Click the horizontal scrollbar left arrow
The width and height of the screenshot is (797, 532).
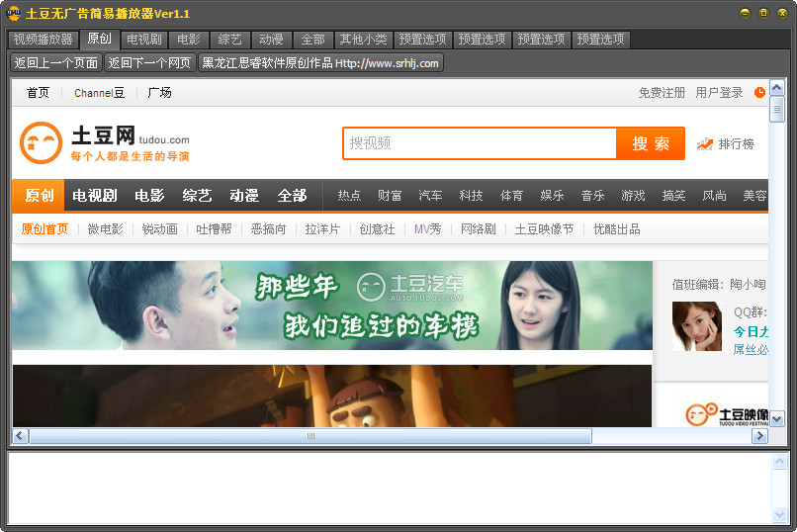coord(20,435)
